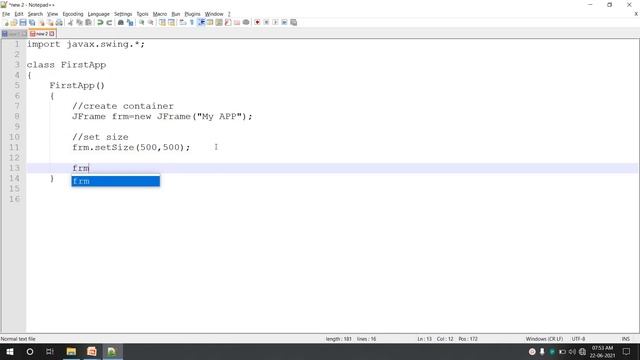Screen dimensions: 640x360
Task: Click line number 16 in the margin
Action: click(14, 199)
